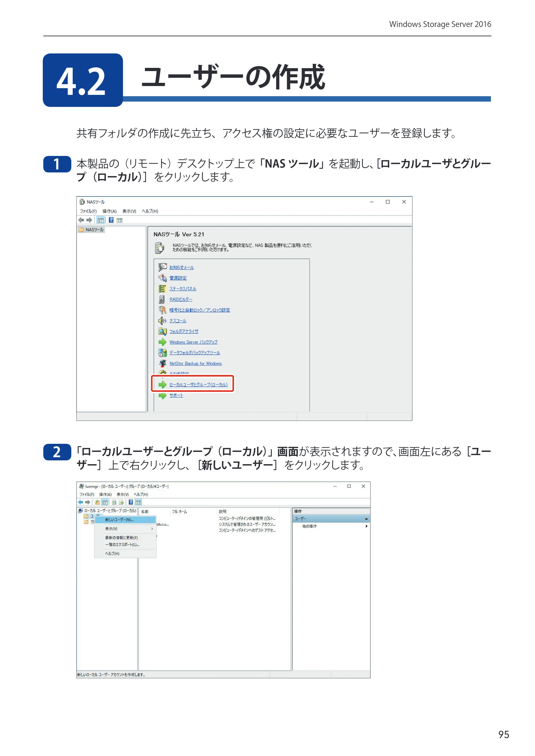Select 新しいユーザー(N)... from the context menu

click(x=125, y=520)
